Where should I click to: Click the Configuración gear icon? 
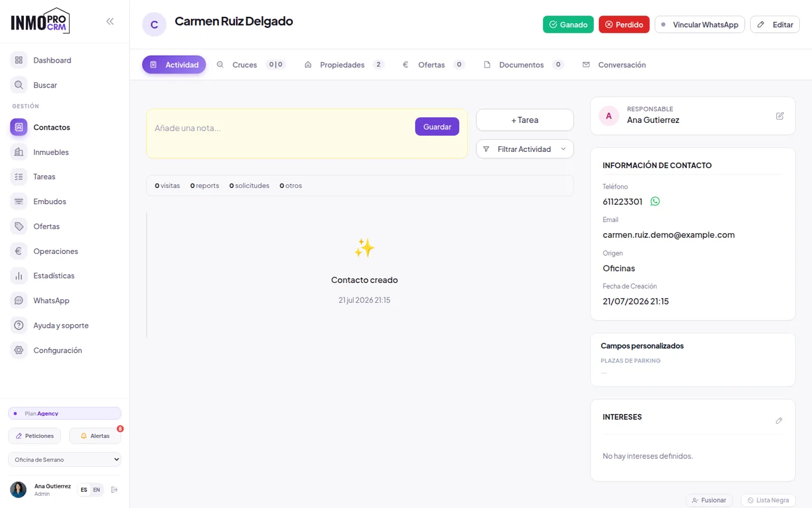tap(19, 350)
